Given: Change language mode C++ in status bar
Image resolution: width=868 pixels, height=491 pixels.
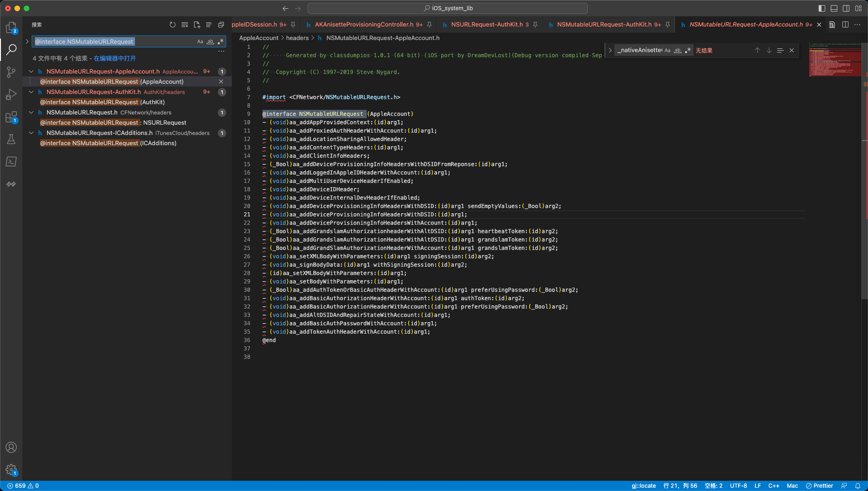Looking at the screenshot, I should coord(774,486).
